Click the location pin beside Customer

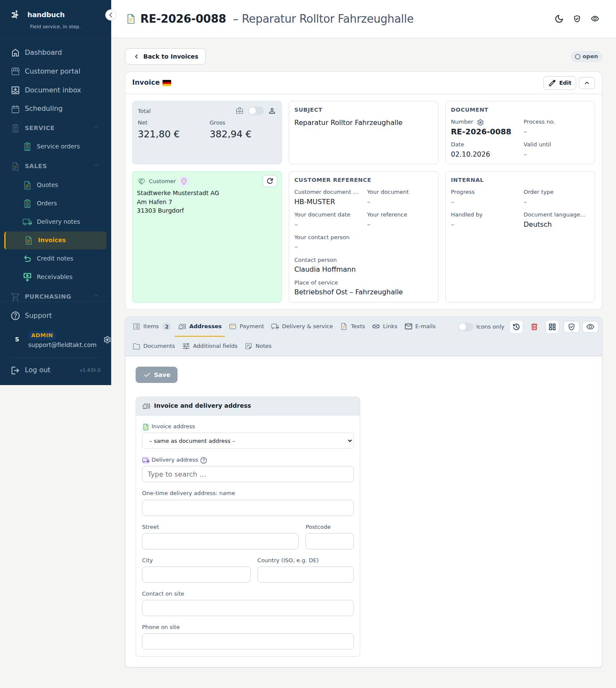coord(184,181)
